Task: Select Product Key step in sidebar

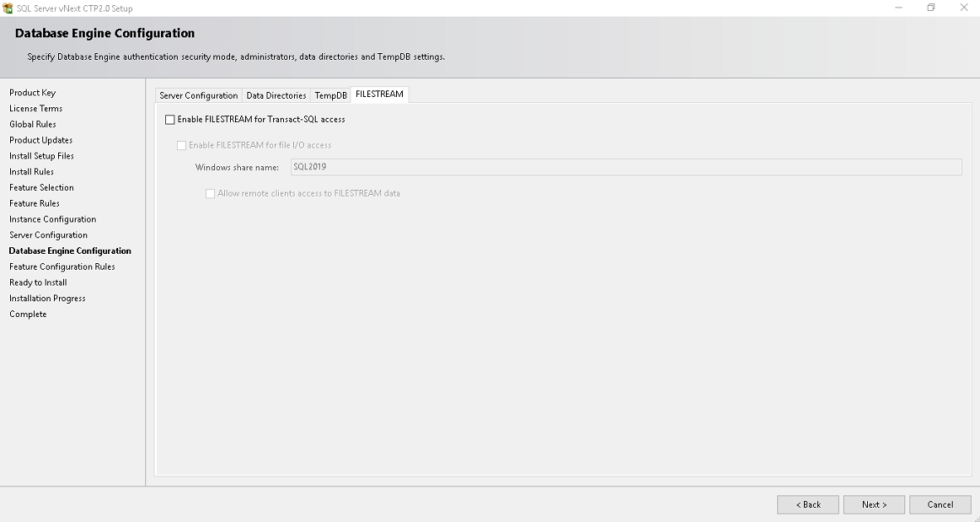Action: coord(32,93)
